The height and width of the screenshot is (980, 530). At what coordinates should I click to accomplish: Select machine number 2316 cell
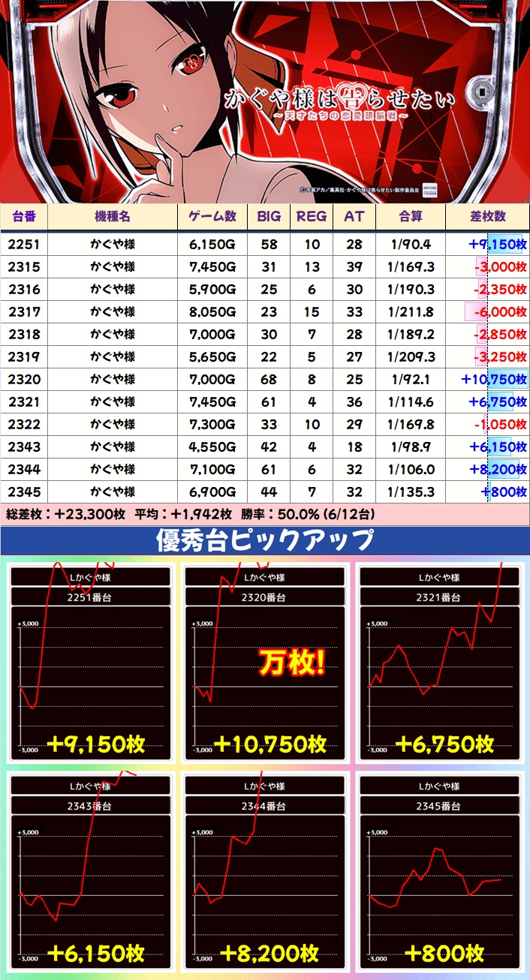[x=24, y=289]
